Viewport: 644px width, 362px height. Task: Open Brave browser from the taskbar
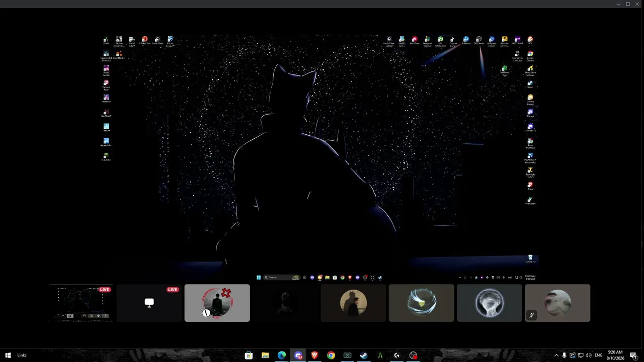(x=314, y=355)
